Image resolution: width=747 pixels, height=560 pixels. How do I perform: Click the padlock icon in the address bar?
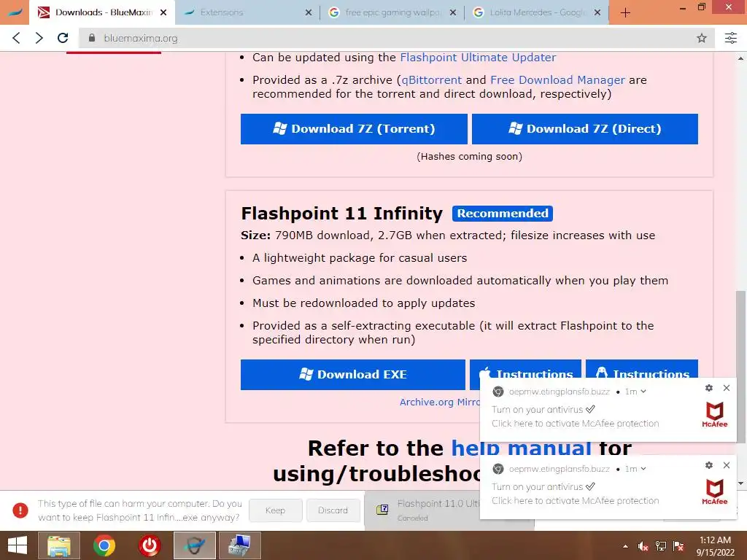[x=92, y=38]
